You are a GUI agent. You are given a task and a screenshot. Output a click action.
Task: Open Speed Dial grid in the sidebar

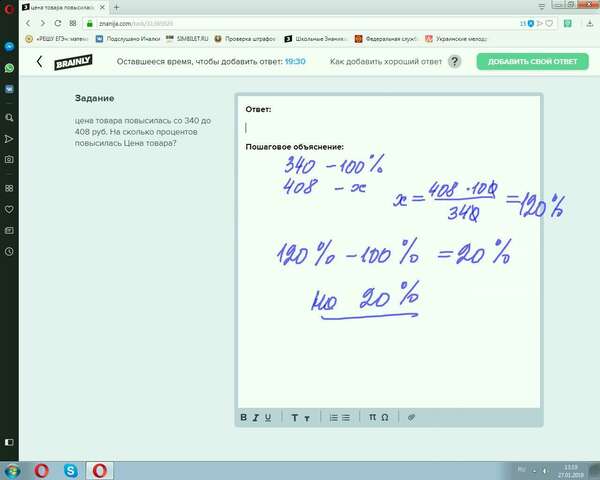click(x=9, y=188)
